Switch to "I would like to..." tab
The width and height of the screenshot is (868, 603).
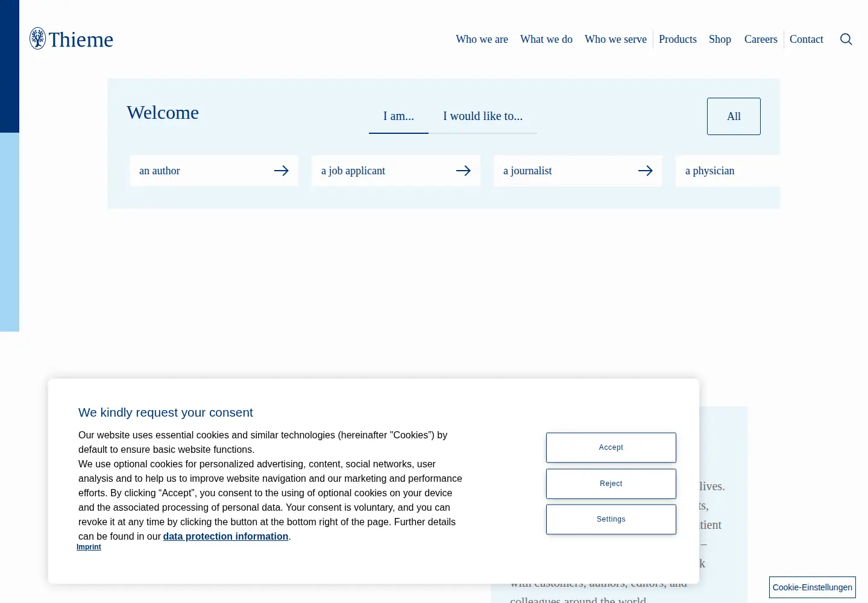pos(483,116)
